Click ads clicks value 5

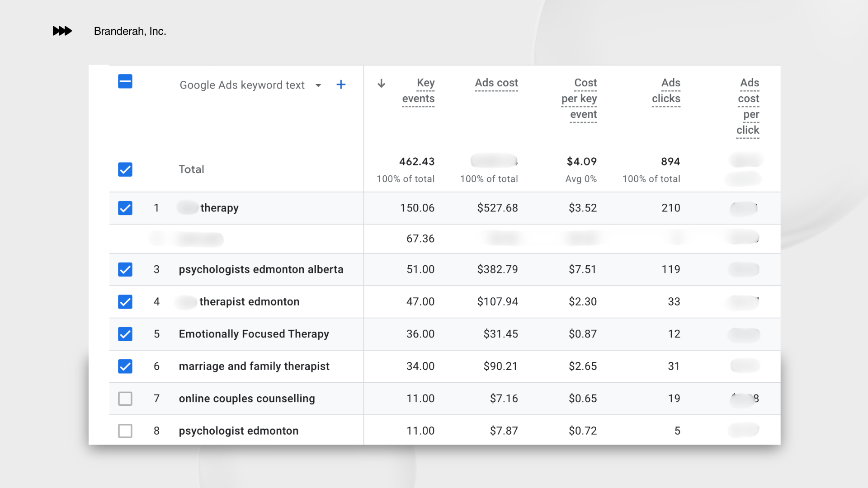pos(677,431)
